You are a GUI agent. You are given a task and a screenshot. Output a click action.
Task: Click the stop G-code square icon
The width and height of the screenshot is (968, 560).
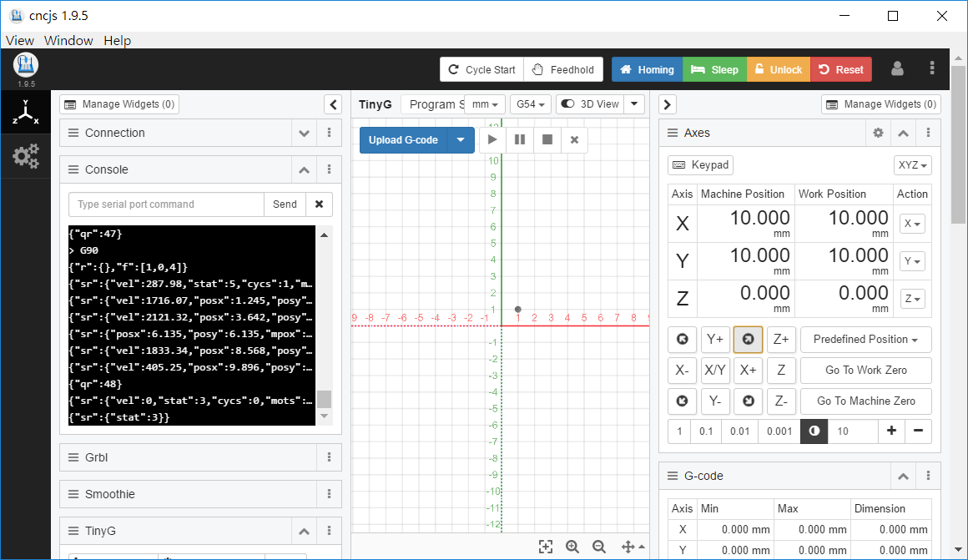[x=547, y=139]
